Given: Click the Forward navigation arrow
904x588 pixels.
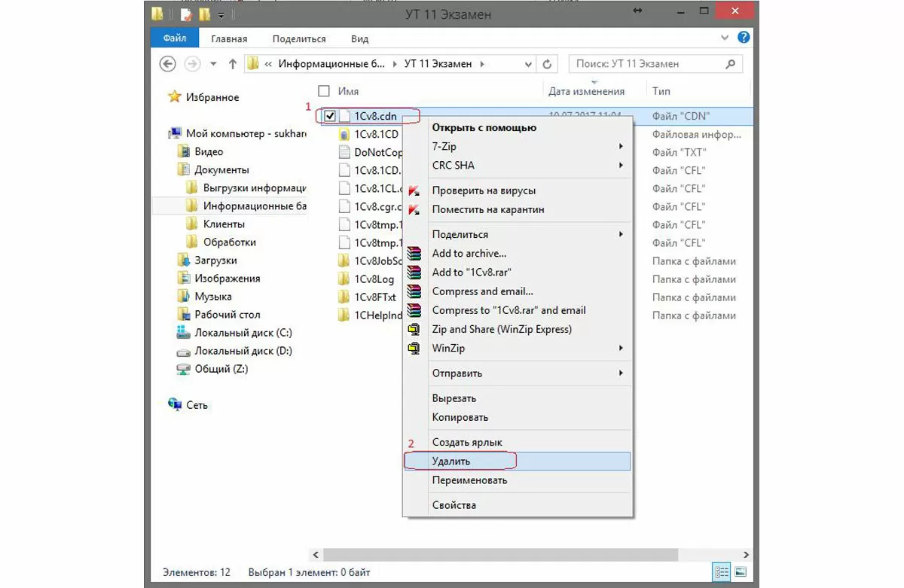Looking at the screenshot, I should click(x=193, y=64).
